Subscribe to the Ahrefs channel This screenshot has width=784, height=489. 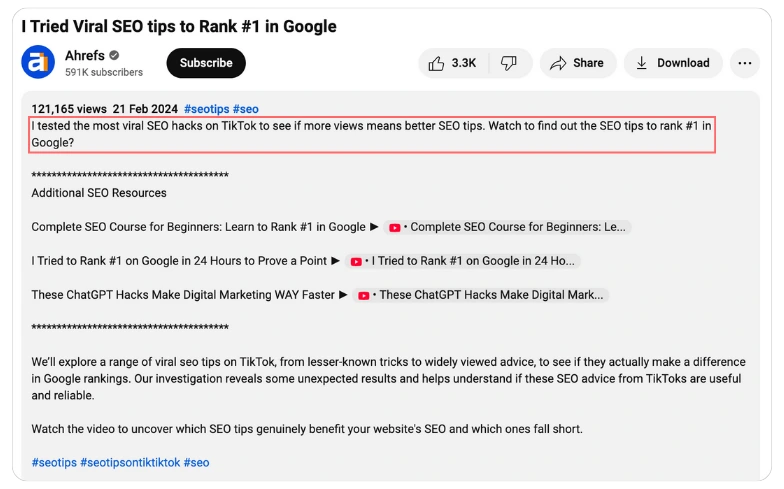(206, 63)
